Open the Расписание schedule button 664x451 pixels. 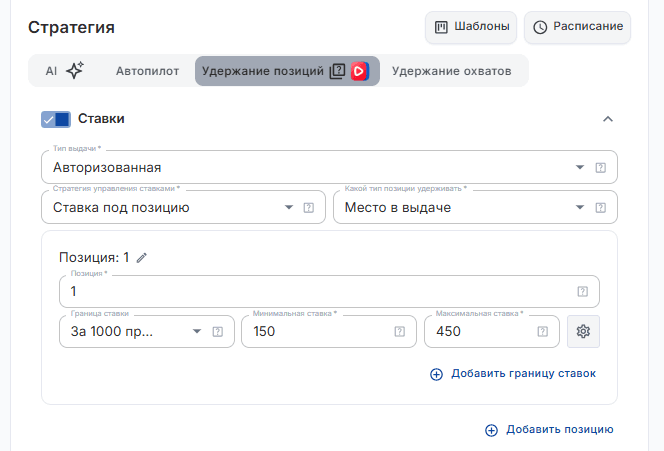point(578,27)
